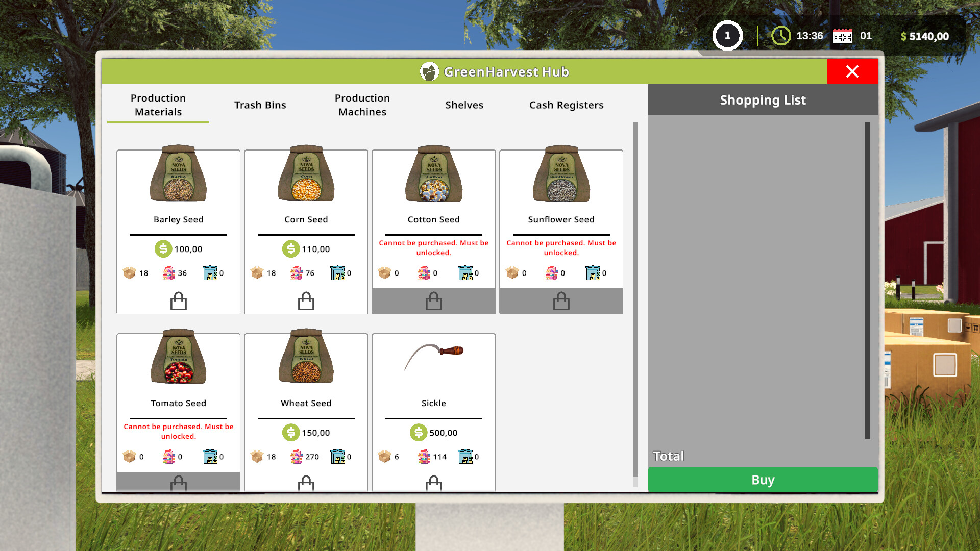Image resolution: width=980 pixels, height=551 pixels.
Task: Click the calendar icon near day 01
Action: coord(842,36)
